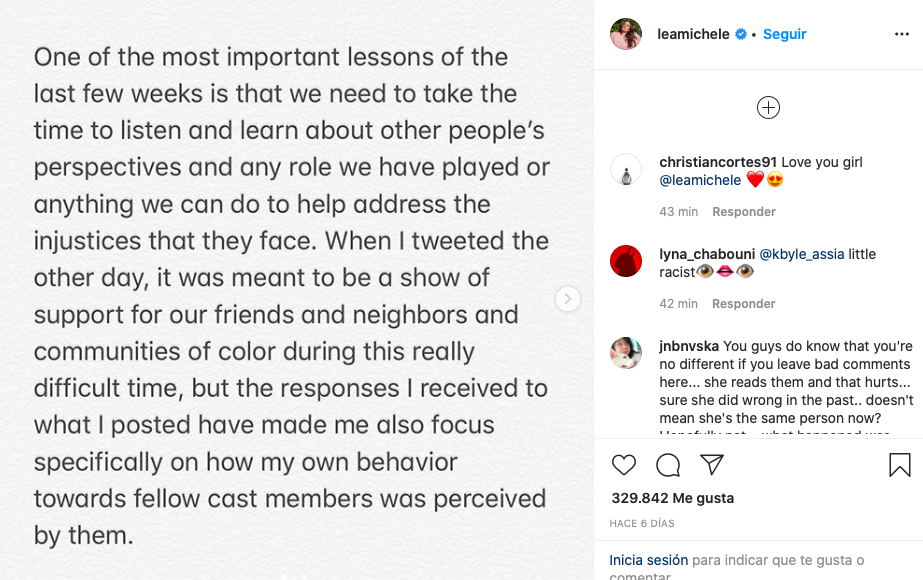
Task: Share the post via paper plane icon
Action: tap(712, 465)
